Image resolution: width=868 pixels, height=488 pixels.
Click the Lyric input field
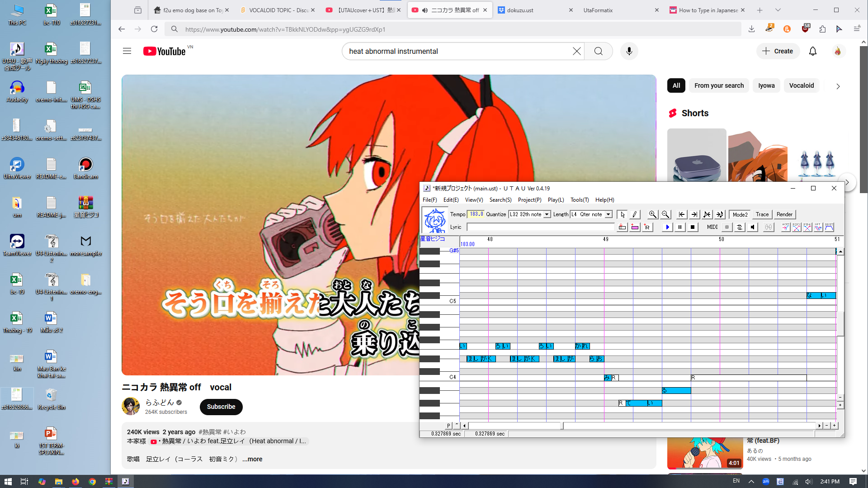pyautogui.click(x=540, y=227)
